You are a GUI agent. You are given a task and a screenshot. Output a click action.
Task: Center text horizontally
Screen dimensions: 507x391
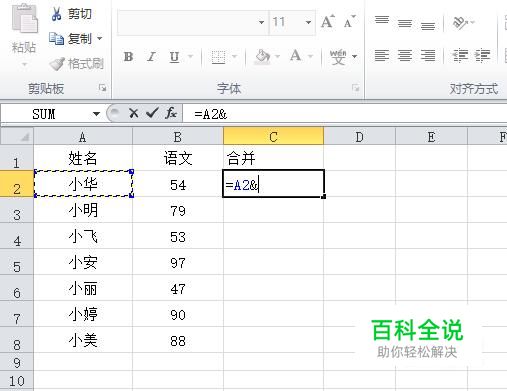click(x=405, y=55)
